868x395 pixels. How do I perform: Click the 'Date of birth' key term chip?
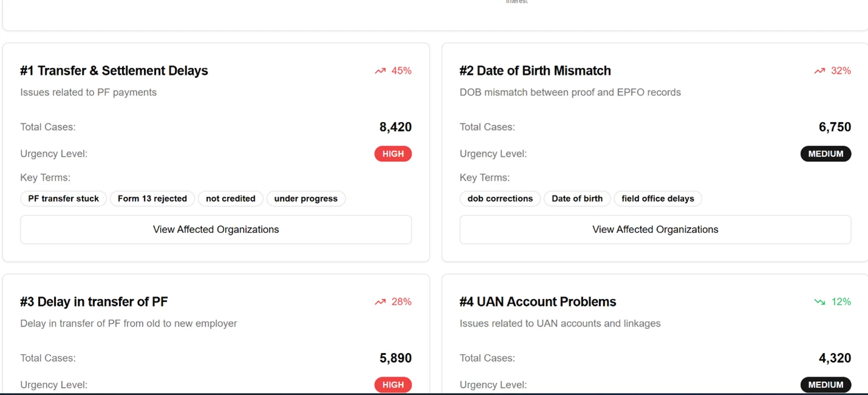(x=577, y=198)
